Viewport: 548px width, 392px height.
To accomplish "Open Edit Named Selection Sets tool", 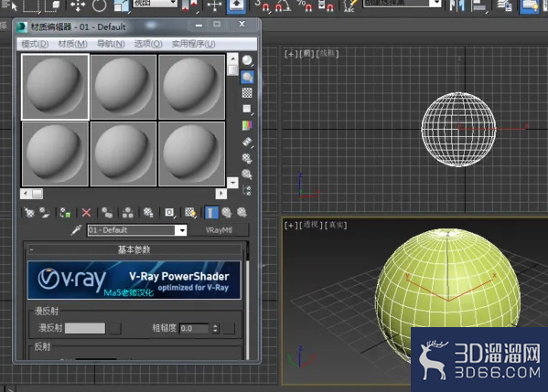I will (349, 5).
